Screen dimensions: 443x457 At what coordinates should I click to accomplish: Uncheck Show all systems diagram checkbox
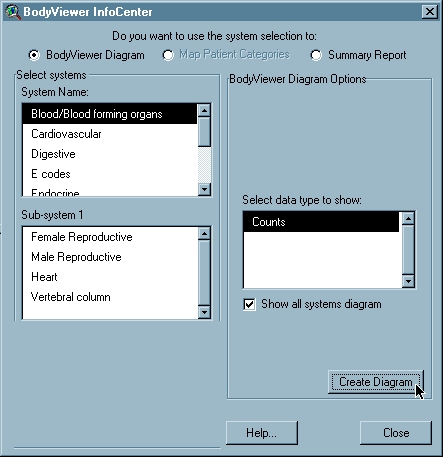250,304
